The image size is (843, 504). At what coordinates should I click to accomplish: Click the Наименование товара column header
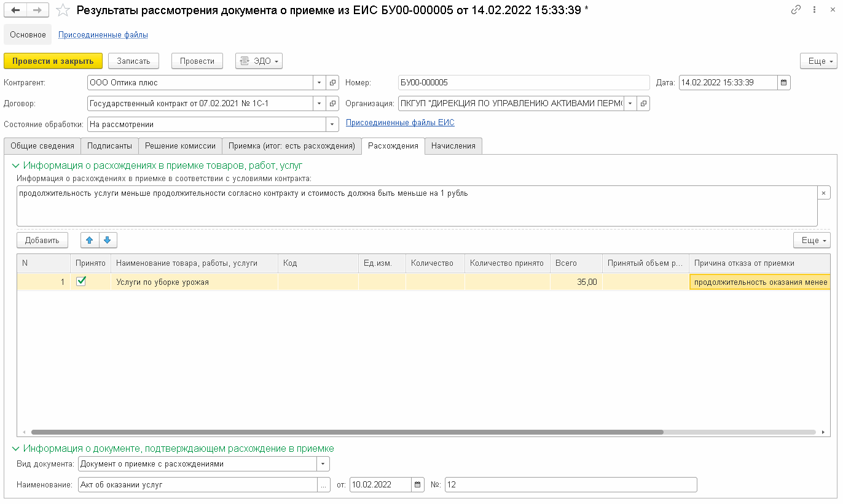click(x=194, y=263)
